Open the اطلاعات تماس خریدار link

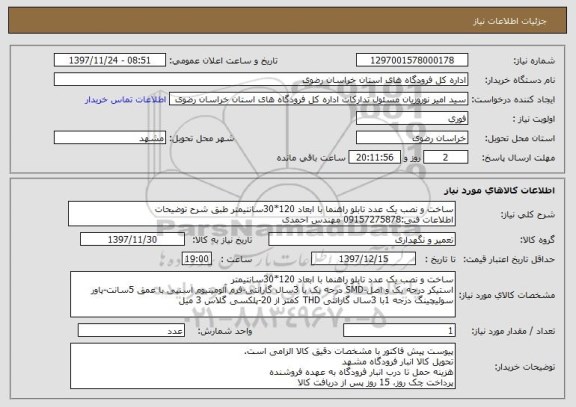(x=126, y=100)
